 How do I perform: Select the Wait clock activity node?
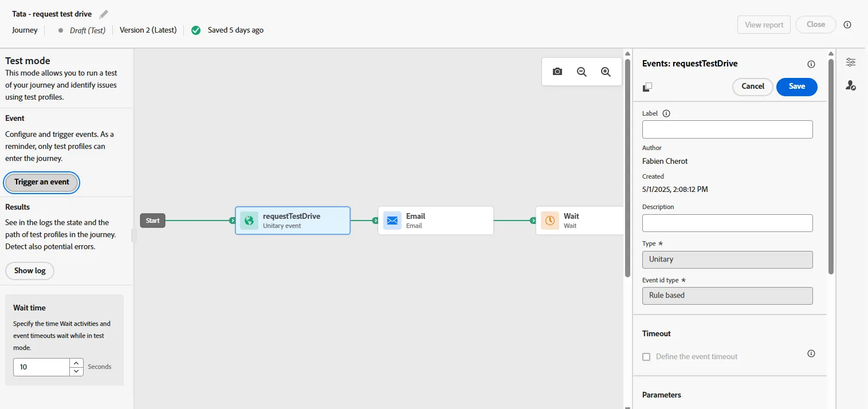[580, 221]
